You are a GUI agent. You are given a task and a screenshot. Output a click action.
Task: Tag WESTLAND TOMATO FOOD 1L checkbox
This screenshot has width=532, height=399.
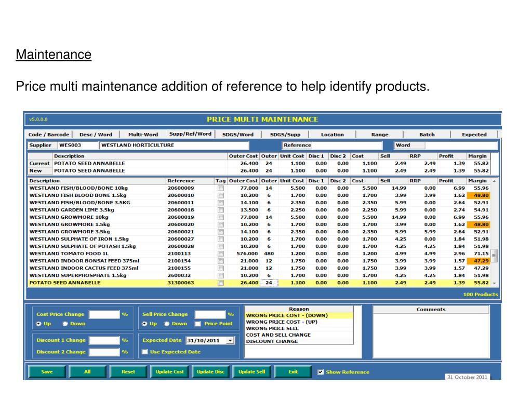point(221,254)
